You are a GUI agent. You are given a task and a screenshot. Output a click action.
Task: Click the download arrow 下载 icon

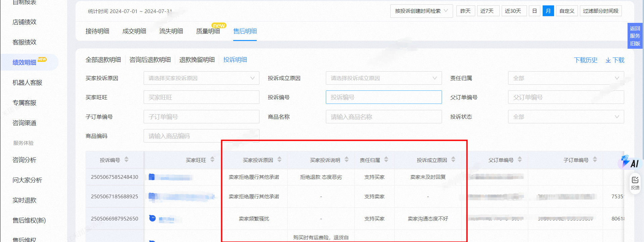point(615,60)
